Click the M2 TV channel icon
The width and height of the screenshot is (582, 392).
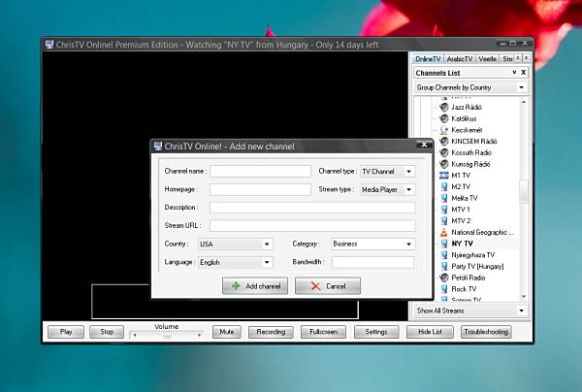[444, 186]
